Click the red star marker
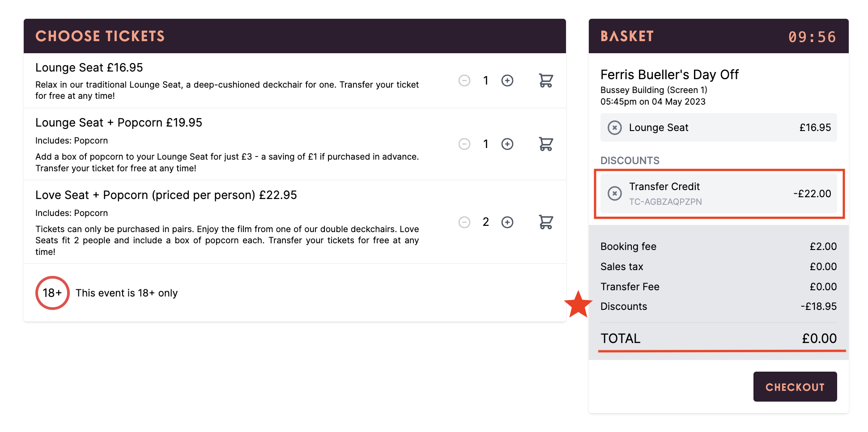Image resolution: width=868 pixels, height=432 pixels. [578, 305]
